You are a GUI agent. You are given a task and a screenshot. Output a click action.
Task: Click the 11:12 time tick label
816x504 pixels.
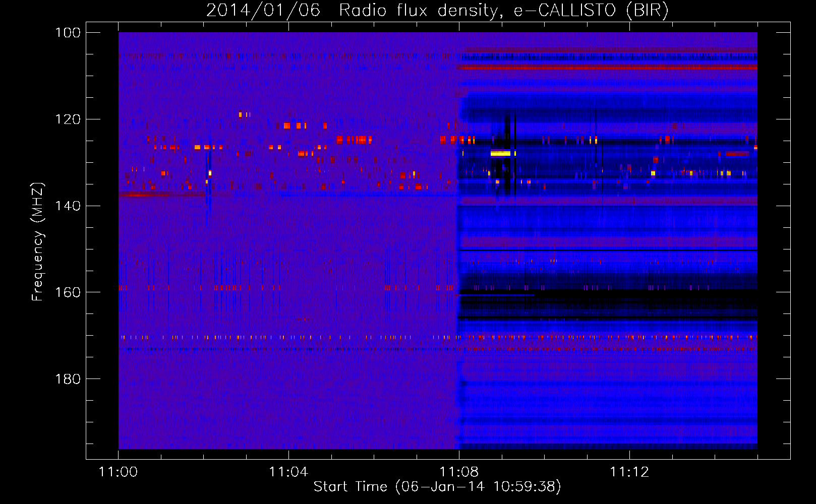629,472
